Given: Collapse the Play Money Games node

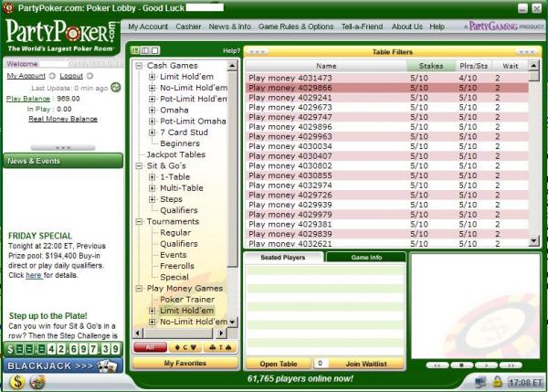Looking at the screenshot, I should pyautogui.click(x=139, y=289).
